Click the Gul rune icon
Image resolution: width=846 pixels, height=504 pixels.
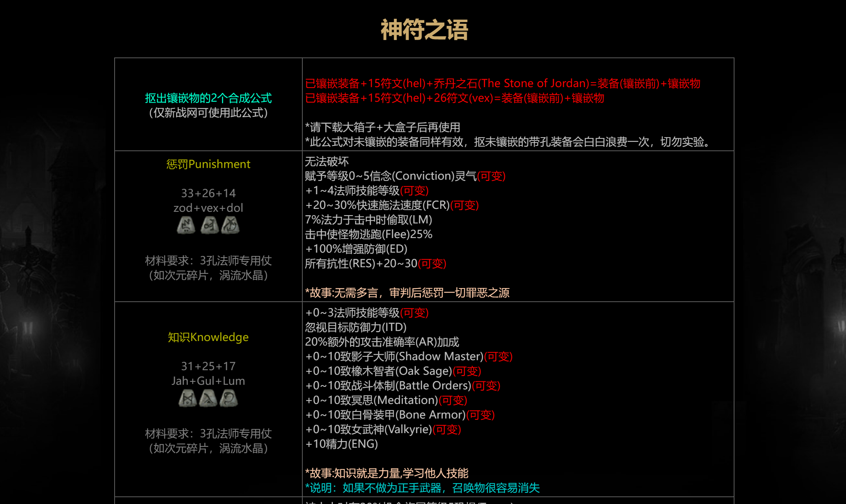(208, 398)
